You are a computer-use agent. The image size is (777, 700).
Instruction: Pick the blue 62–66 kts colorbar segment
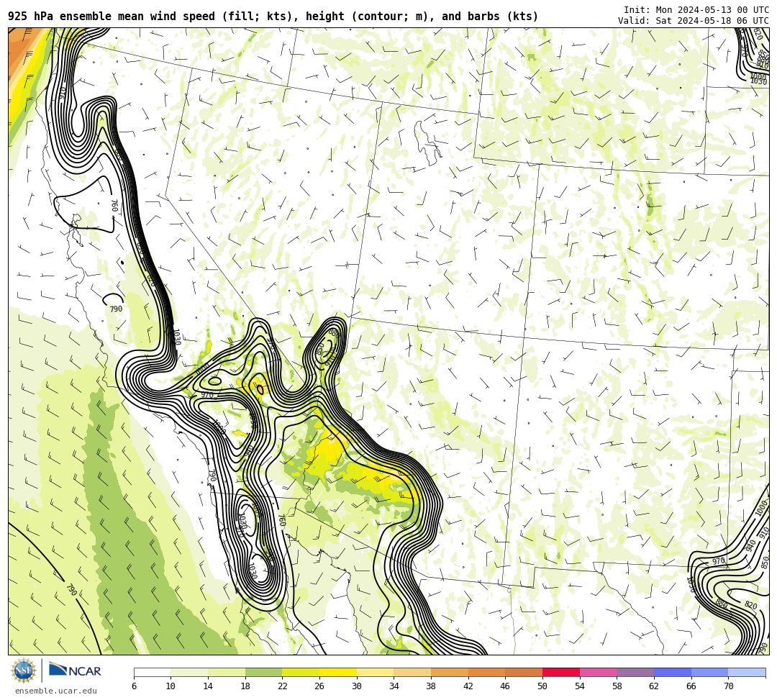click(673, 672)
